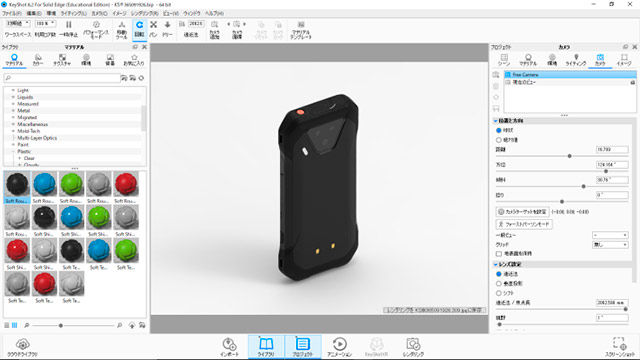Image resolution: width=640 pixels, height=360 pixels.
Task: Open the Workspace preset dropdown
Action: pos(18,24)
